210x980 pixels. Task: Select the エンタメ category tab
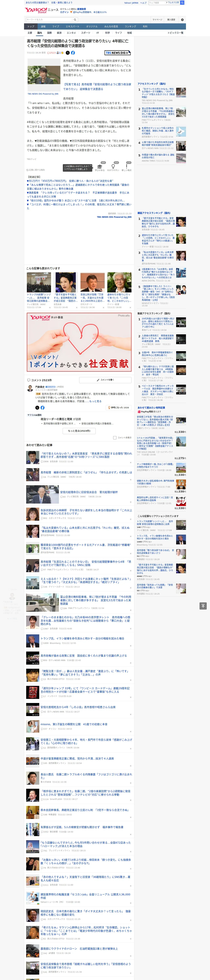coord(71,33)
